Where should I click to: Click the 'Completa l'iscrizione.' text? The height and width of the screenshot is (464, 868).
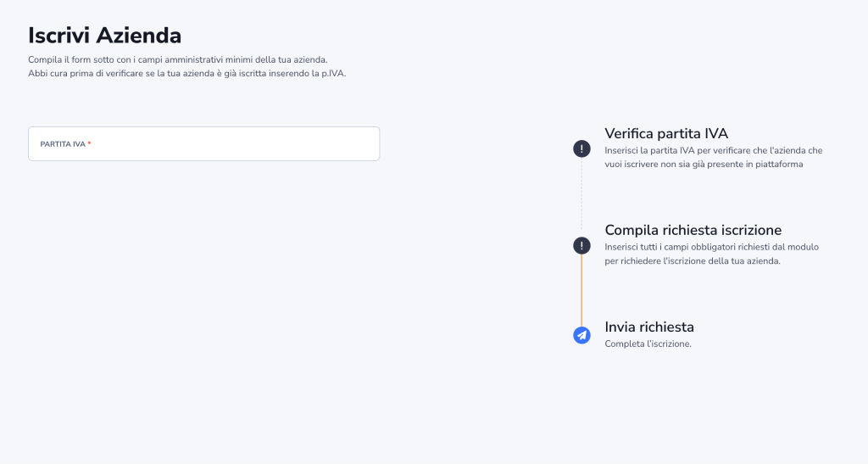(x=648, y=344)
